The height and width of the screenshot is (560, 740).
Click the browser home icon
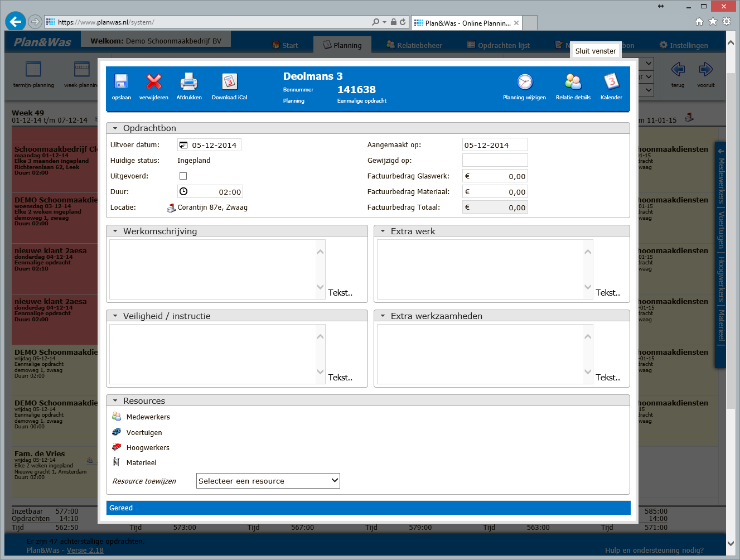pos(699,21)
